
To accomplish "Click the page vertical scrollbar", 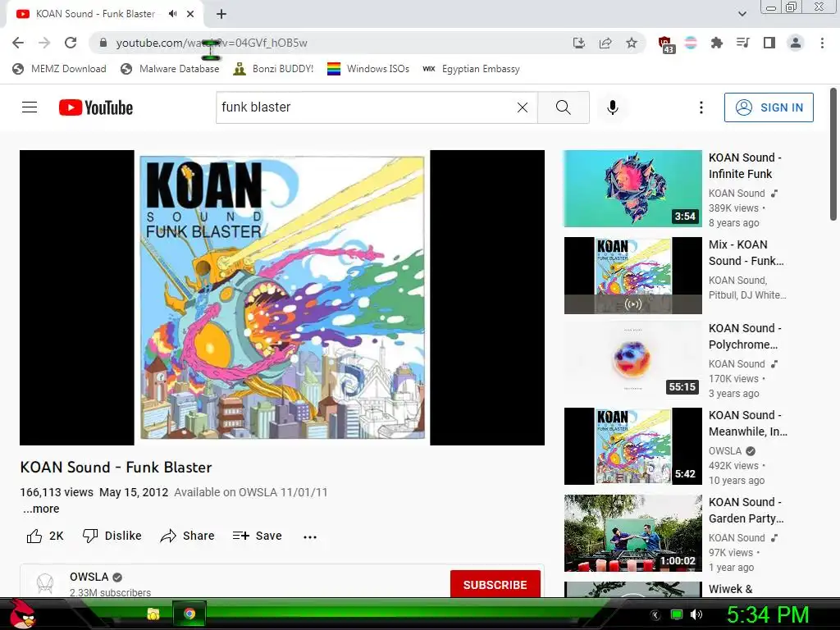I will [833, 153].
